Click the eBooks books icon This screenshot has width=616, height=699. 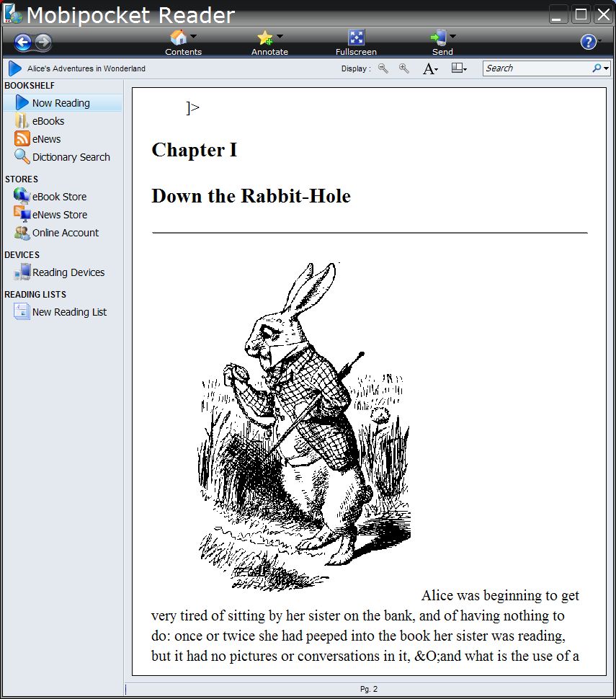click(x=22, y=120)
